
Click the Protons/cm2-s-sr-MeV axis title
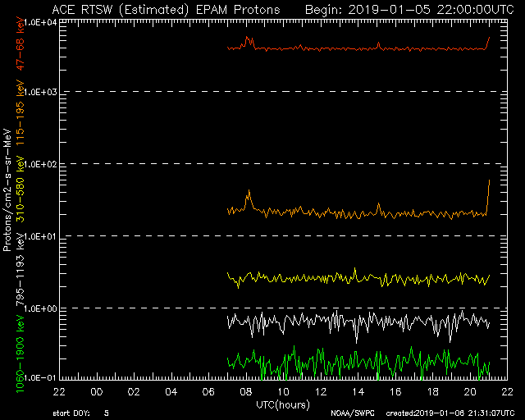7,194
